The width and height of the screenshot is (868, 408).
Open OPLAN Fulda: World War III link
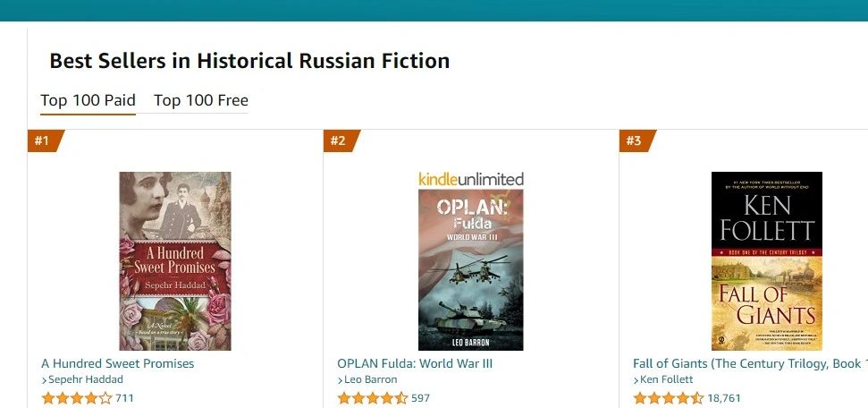(x=415, y=364)
